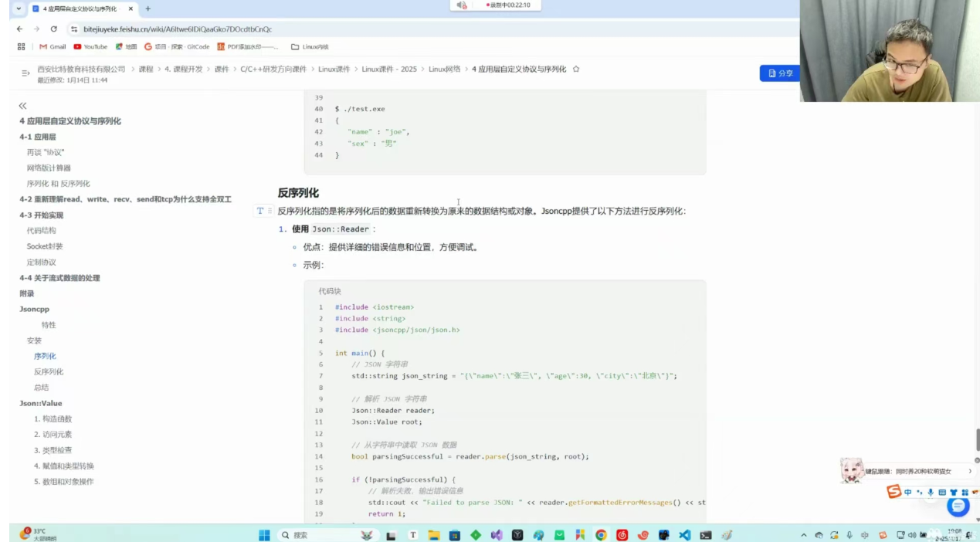Open Visual Studio Code from the taskbar
Viewport: 980px width, 542px height.
point(684,535)
